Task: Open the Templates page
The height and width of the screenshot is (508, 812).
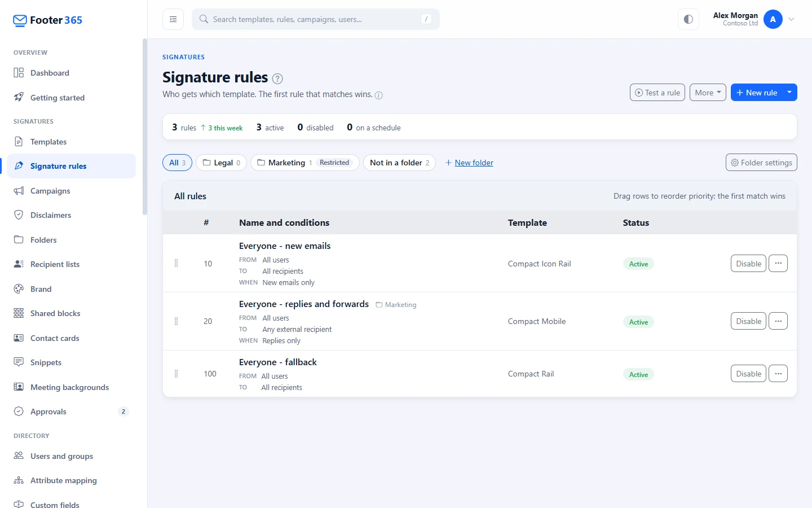Action: coord(71,142)
